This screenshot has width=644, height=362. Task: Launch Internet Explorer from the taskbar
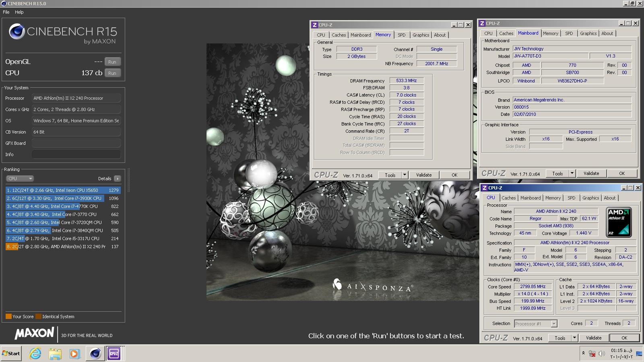(35, 354)
